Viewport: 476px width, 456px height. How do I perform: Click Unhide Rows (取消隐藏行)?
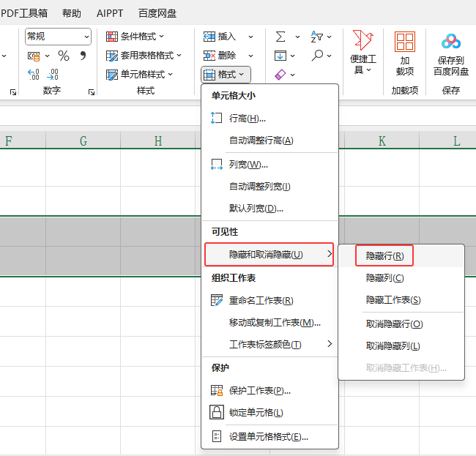point(401,324)
